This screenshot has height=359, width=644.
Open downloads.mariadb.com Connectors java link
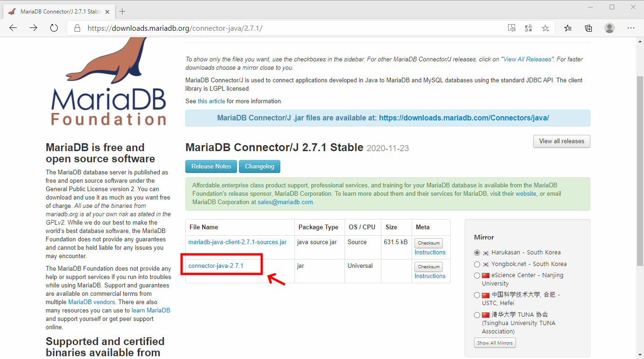point(464,118)
